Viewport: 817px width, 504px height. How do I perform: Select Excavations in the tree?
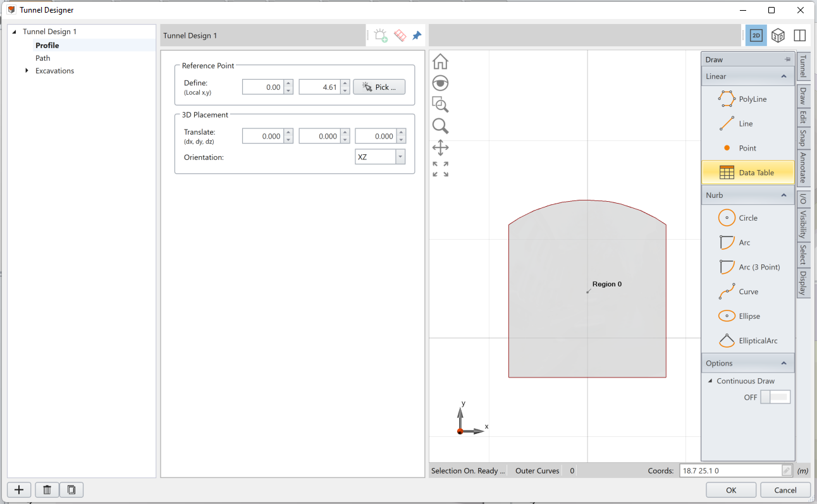(x=54, y=71)
